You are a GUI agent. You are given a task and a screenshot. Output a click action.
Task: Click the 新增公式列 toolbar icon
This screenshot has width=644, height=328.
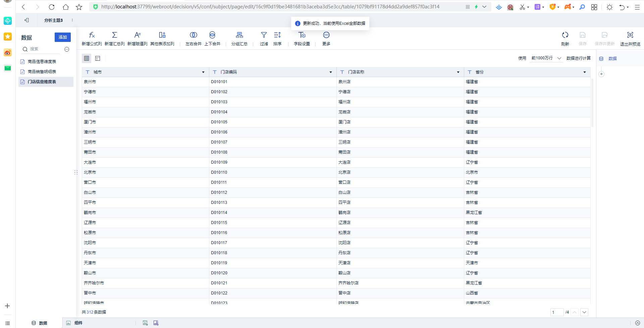pyautogui.click(x=92, y=35)
